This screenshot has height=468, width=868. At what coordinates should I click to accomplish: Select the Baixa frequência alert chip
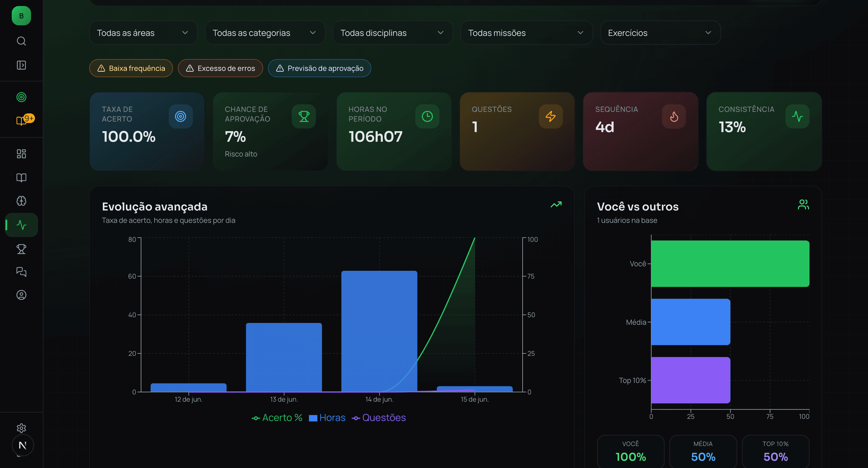pos(131,68)
